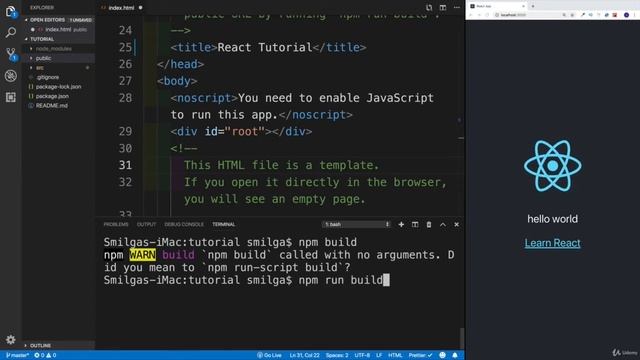This screenshot has width=640, height=360.
Task: Open the Debug view in activity bar
Action: pyautogui.click(x=11, y=76)
